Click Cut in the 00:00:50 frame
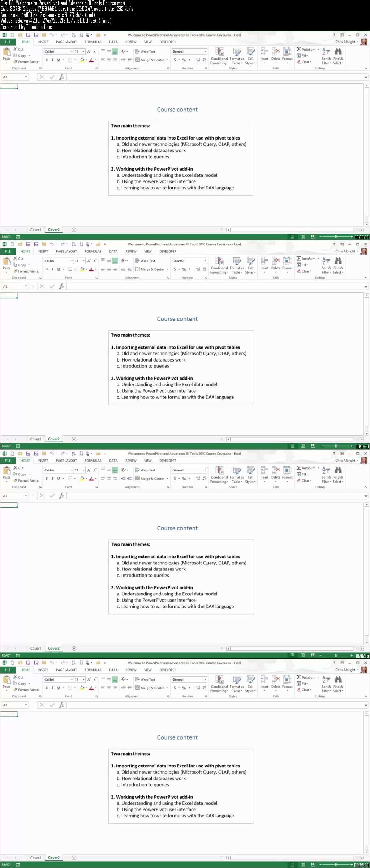This screenshot has width=370, height=868. coord(18,50)
